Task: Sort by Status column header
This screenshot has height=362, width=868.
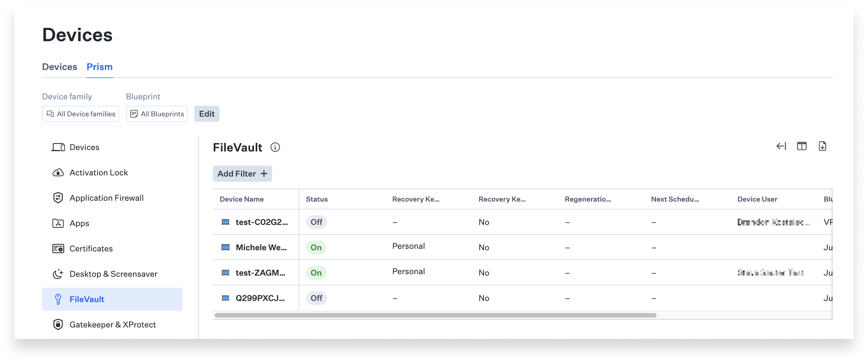Action: [x=316, y=199]
